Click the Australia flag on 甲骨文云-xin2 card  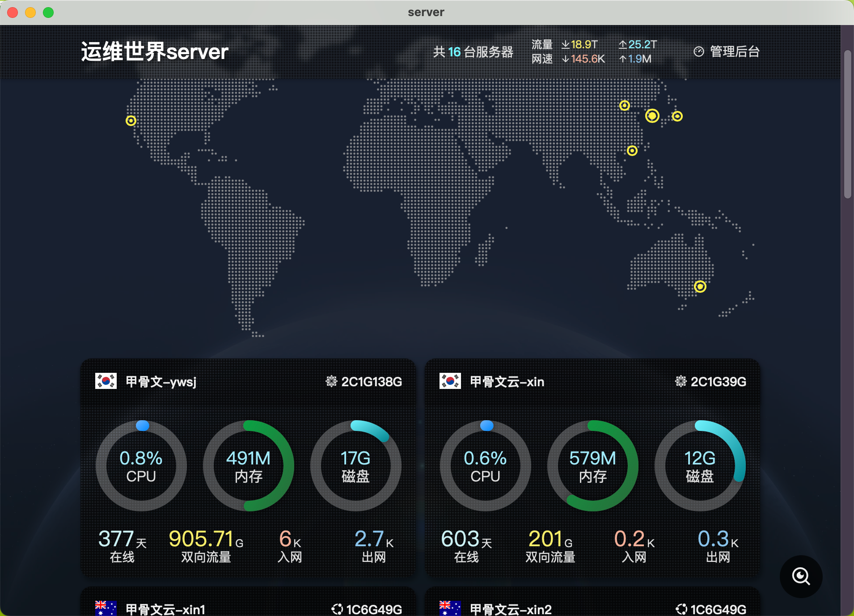pos(450,608)
